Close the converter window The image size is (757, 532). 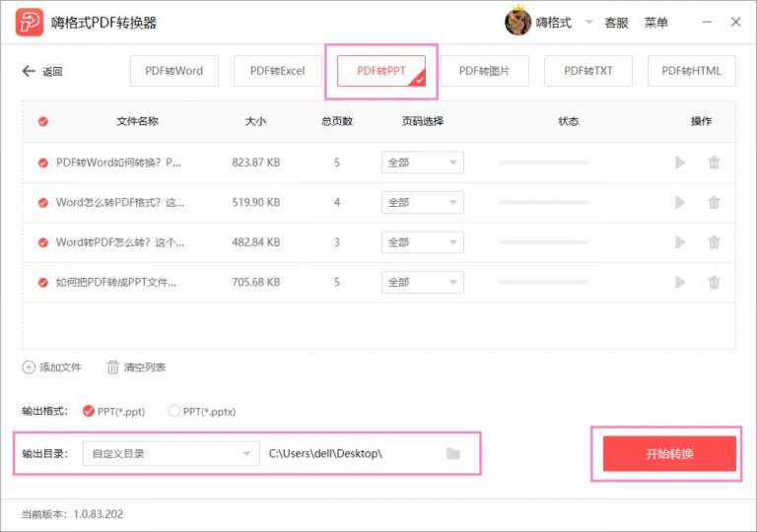click(735, 22)
